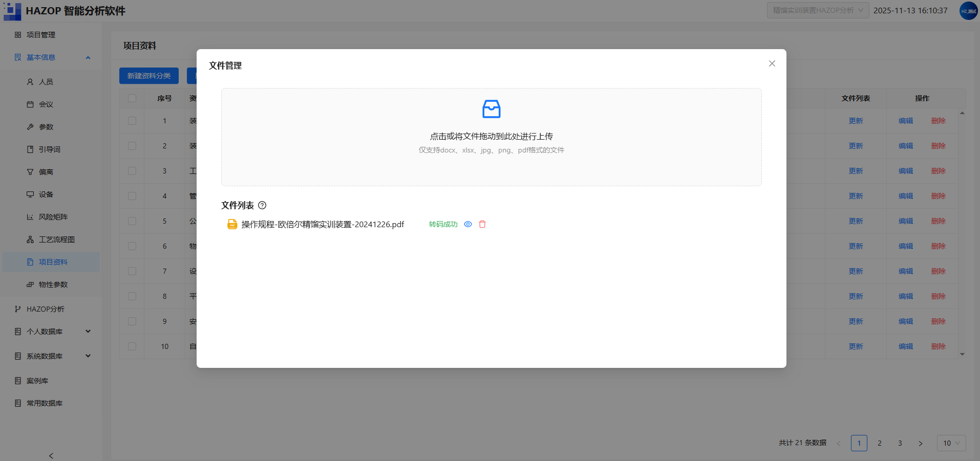
Task: Open the 人员 page
Action: (46, 82)
